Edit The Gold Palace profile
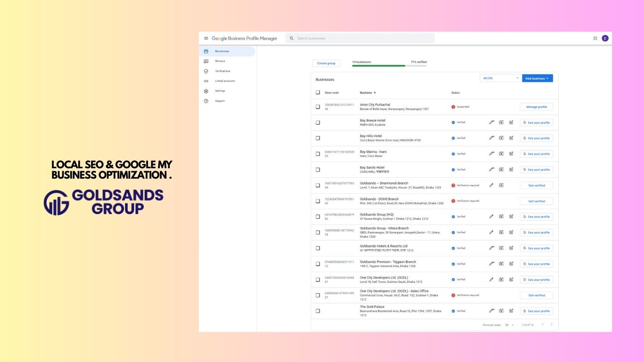644x362 pixels. pyautogui.click(x=491, y=311)
